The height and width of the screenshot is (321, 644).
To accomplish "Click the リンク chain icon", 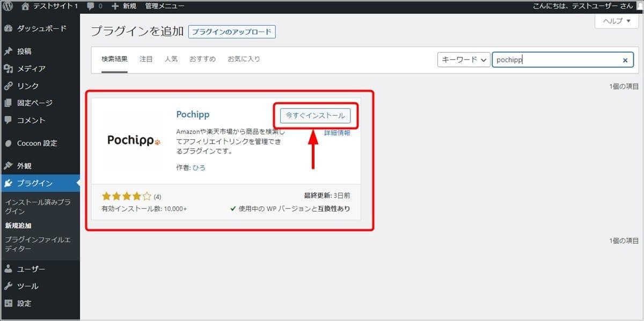I will click(8, 86).
